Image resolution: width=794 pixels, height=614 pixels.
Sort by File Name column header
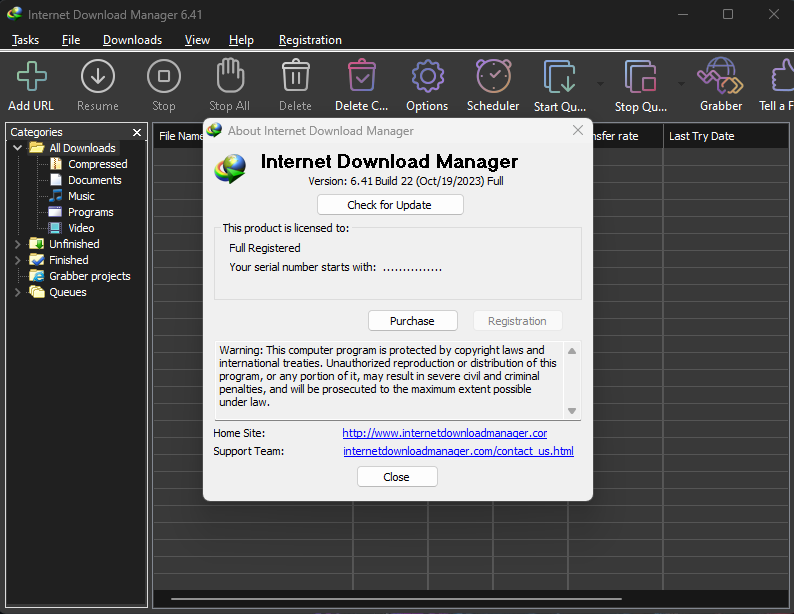pyautogui.click(x=179, y=136)
